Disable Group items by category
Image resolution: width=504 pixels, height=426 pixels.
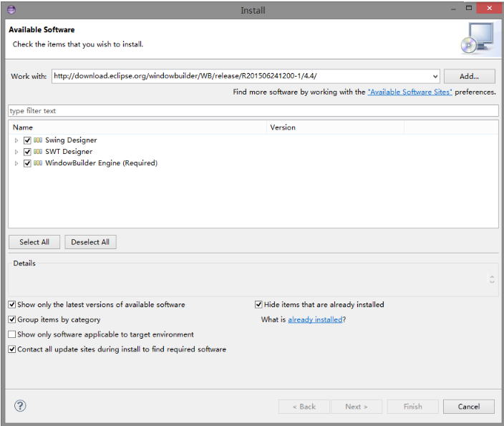tap(11, 319)
